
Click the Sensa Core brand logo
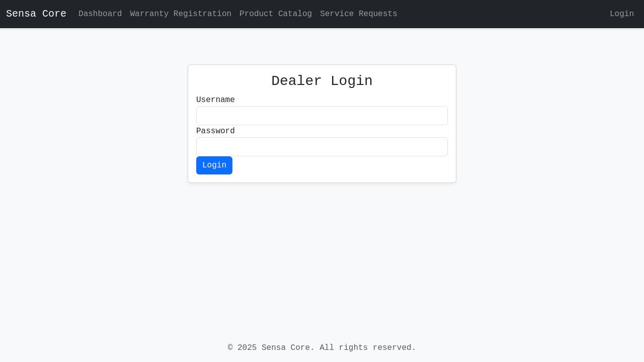coord(36,14)
